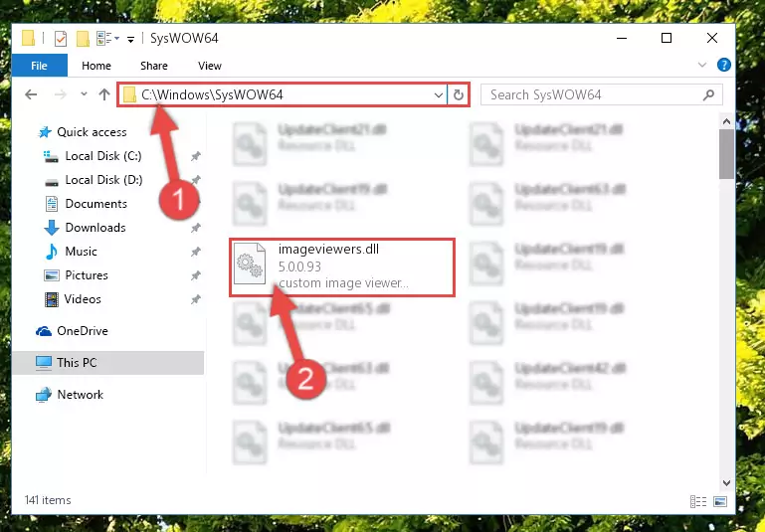Viewport: 765px width, 532px height.
Task: Click the vertical scrollbar thumb
Action: [x=726, y=154]
